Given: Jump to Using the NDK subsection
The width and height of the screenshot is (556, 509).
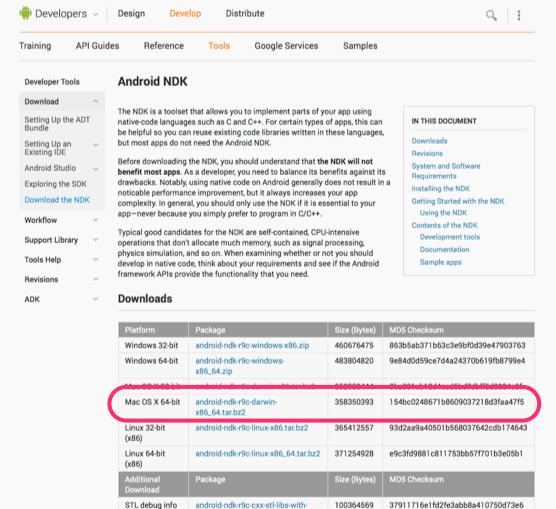Looking at the screenshot, I should pyautogui.click(x=443, y=213).
